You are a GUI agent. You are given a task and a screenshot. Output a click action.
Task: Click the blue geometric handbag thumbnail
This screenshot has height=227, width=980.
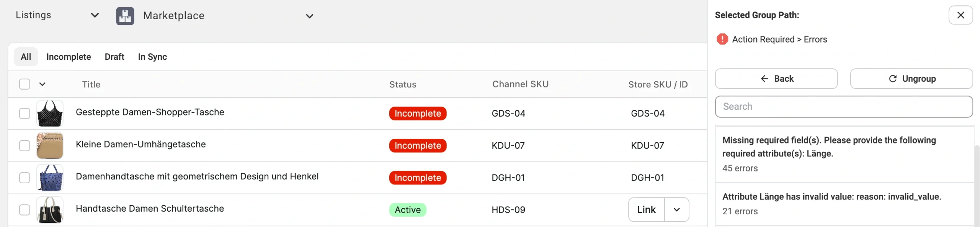click(50, 178)
